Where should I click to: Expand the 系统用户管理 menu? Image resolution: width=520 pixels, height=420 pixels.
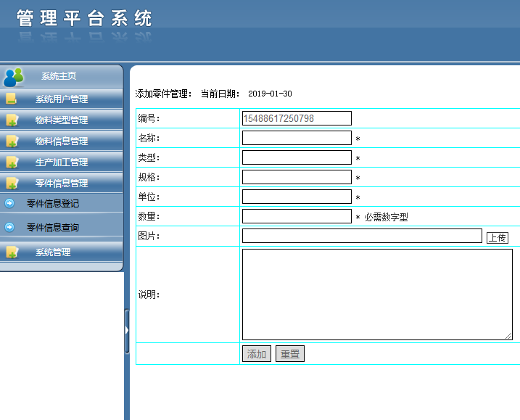click(x=62, y=99)
